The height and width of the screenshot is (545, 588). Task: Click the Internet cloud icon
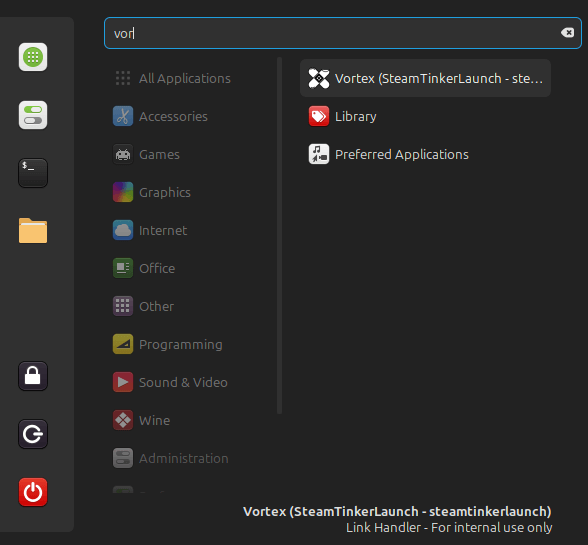[x=123, y=230]
